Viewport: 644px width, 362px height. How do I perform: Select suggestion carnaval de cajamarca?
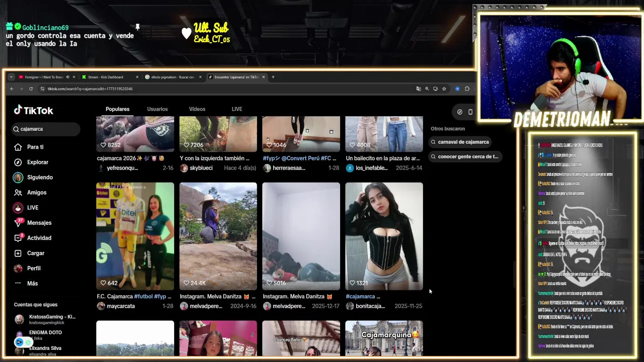[x=460, y=142]
